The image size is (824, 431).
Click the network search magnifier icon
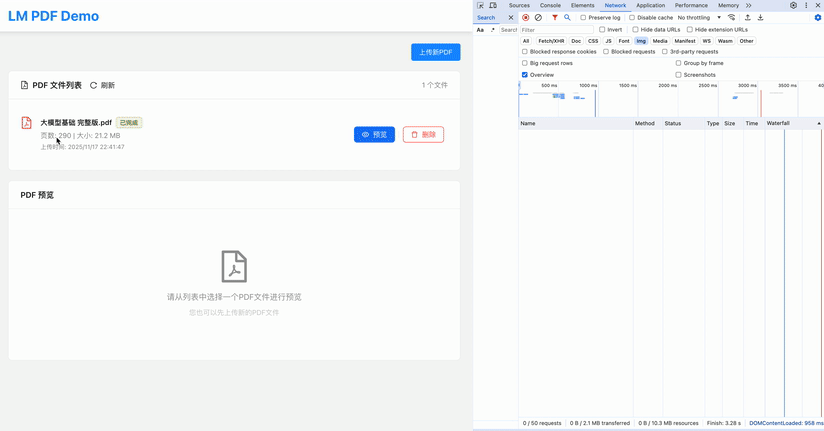(567, 17)
